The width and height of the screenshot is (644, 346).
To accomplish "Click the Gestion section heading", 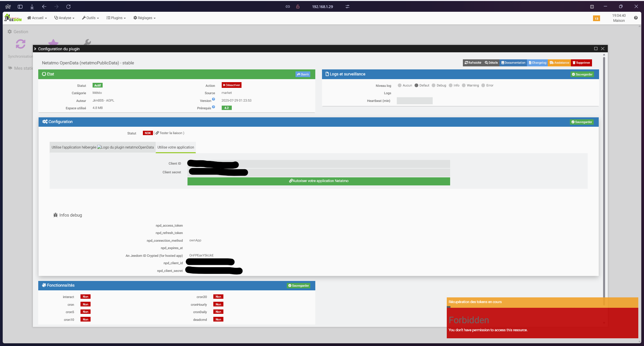I will (x=18, y=32).
